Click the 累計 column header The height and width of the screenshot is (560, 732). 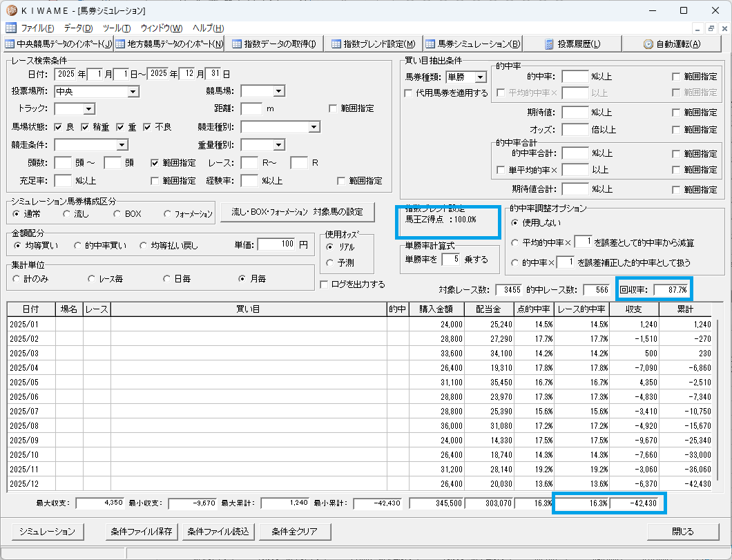click(685, 309)
